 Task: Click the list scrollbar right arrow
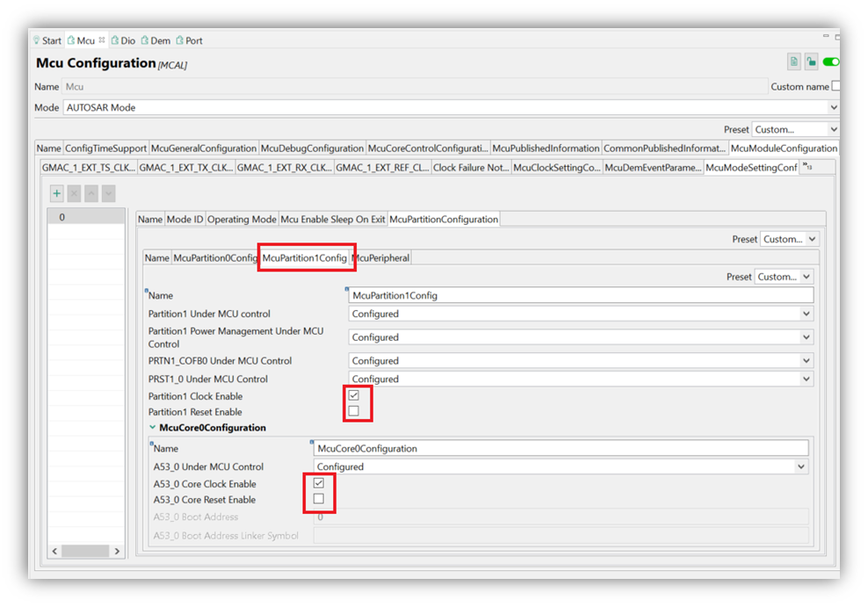click(117, 551)
